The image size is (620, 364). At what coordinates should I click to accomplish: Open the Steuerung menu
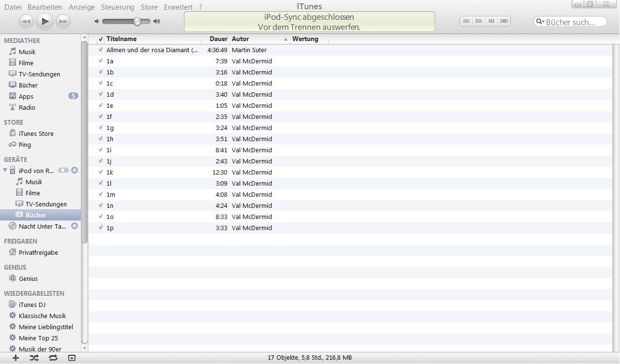pyautogui.click(x=118, y=7)
